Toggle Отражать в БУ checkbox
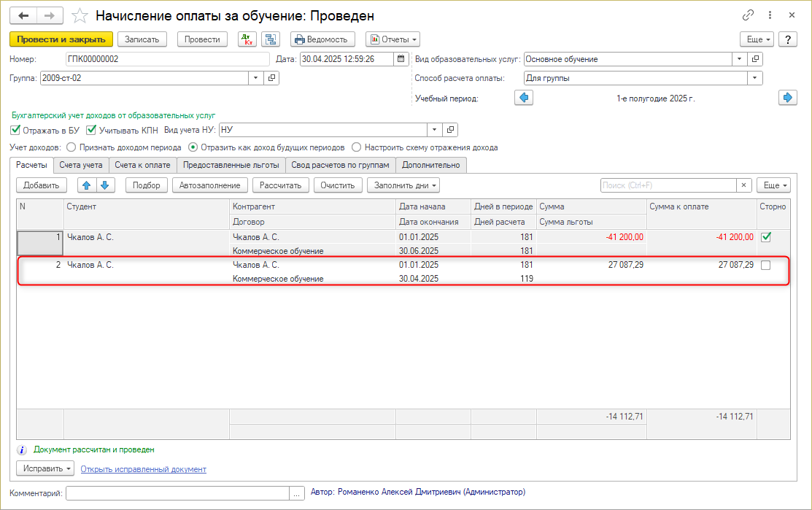 [x=15, y=130]
